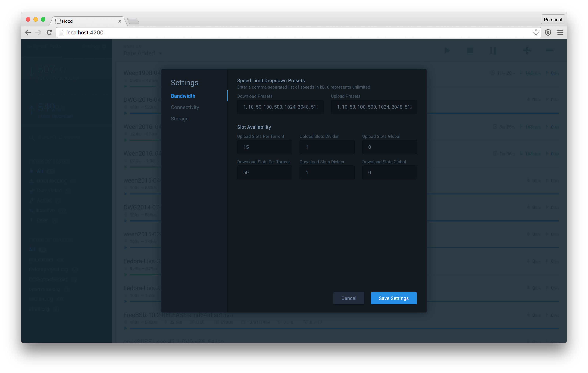Click the Download Presets field
The width and height of the screenshot is (588, 373).
pyautogui.click(x=280, y=107)
